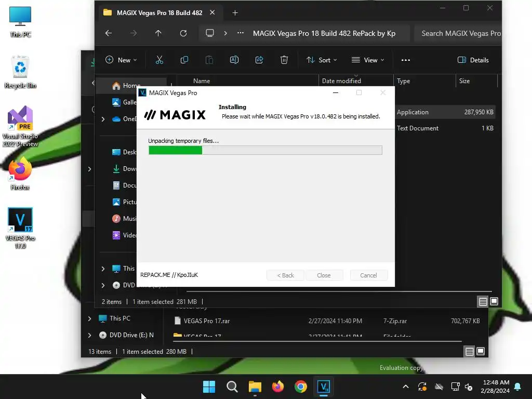532x399 pixels.
Task: Select the Application 287,950 KB row
Action: [445, 112]
